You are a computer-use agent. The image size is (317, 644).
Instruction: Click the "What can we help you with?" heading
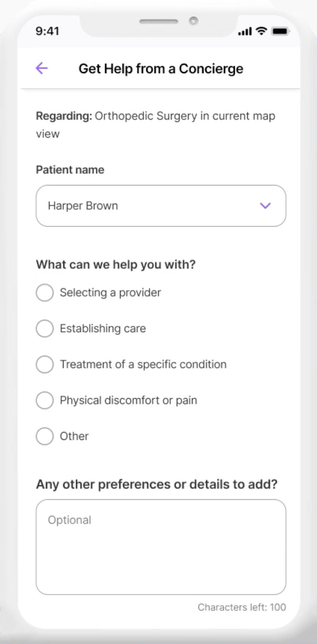coord(115,264)
